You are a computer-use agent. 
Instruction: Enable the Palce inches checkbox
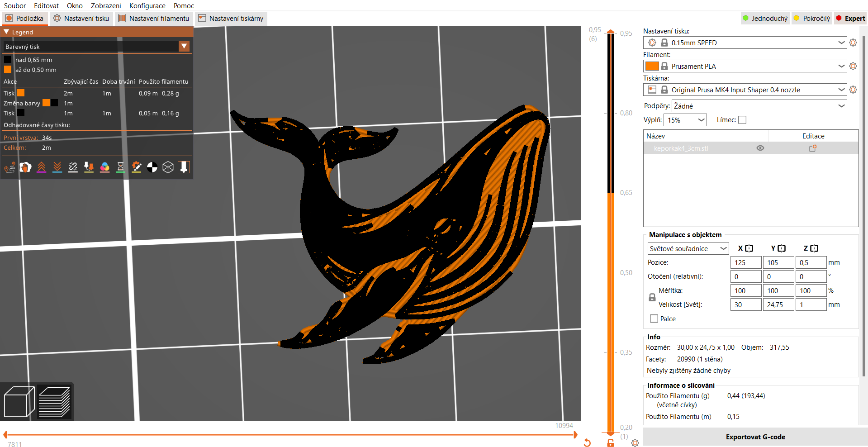[x=654, y=319]
